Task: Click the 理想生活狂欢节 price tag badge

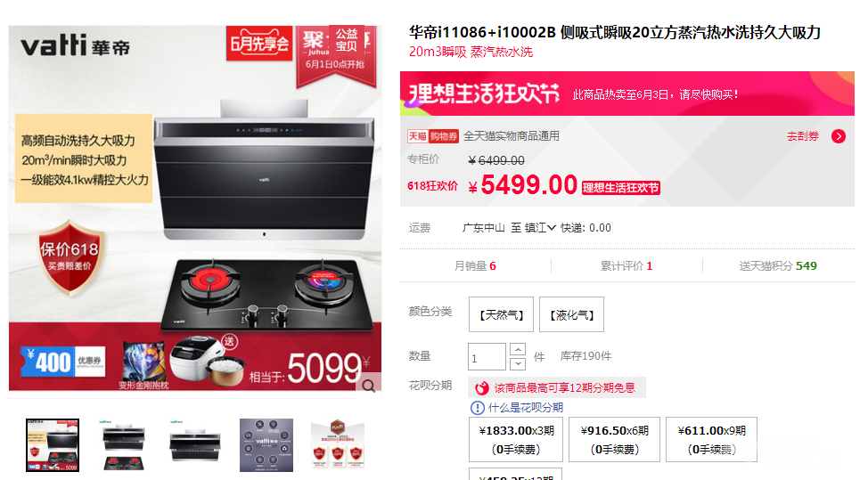Action: coord(620,188)
